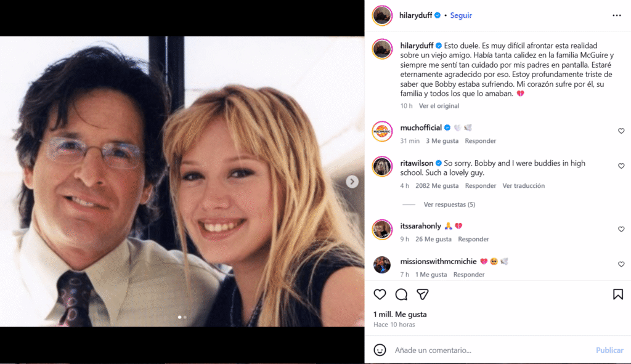The width and height of the screenshot is (631, 364).
Task: Click the comment input field
Action: coord(487,350)
